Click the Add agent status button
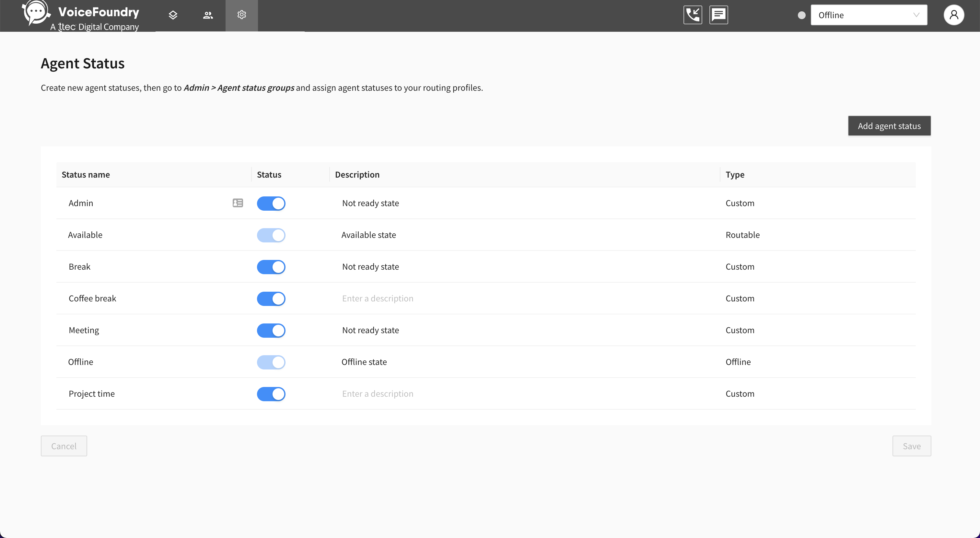 coord(889,125)
